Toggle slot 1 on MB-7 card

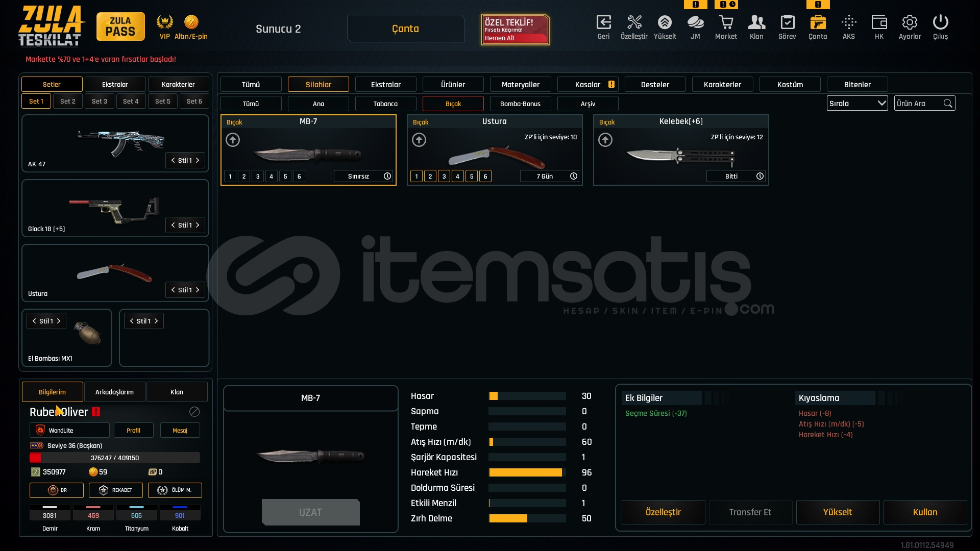pyautogui.click(x=230, y=177)
